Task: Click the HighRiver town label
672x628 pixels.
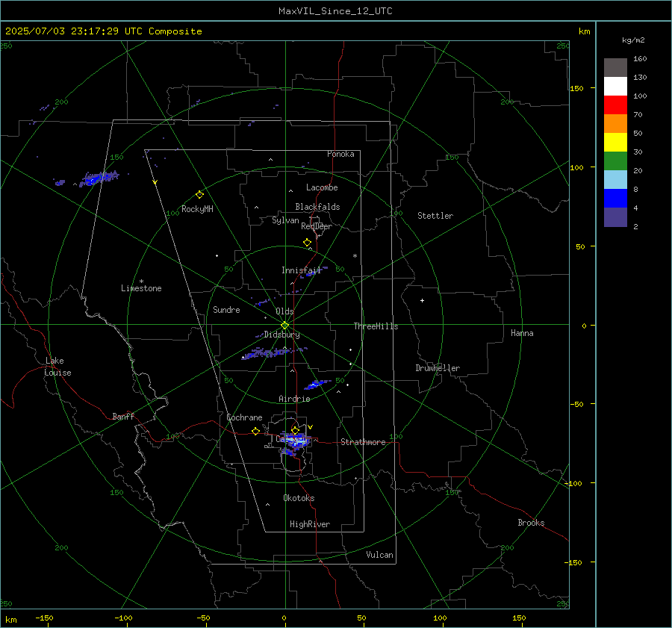Action: pyautogui.click(x=310, y=524)
